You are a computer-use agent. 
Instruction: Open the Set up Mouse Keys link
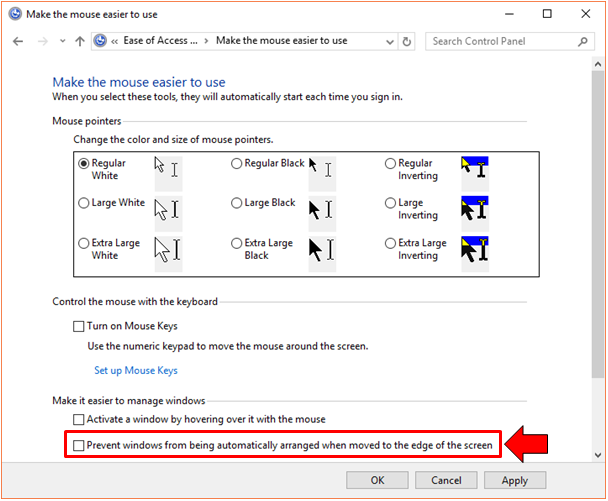click(x=136, y=370)
